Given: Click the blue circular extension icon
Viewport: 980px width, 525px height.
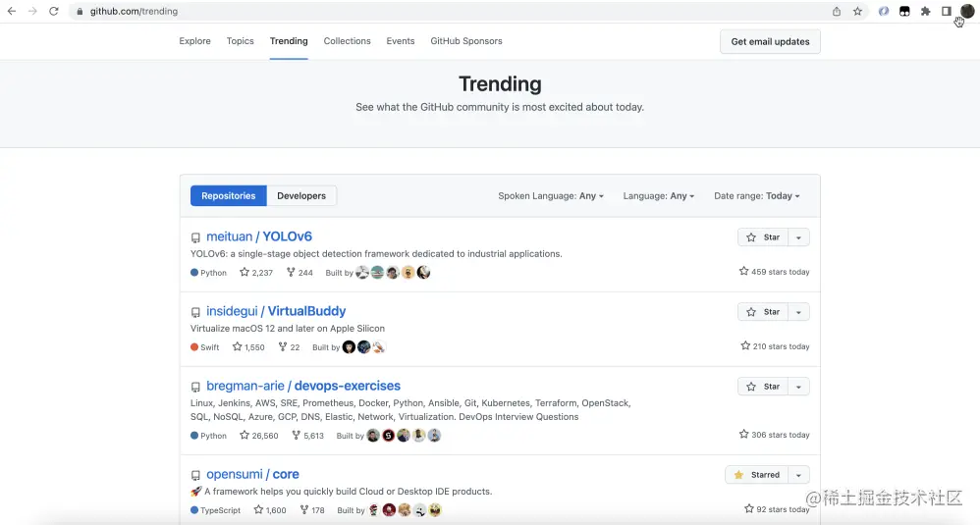Looking at the screenshot, I should pos(883,11).
